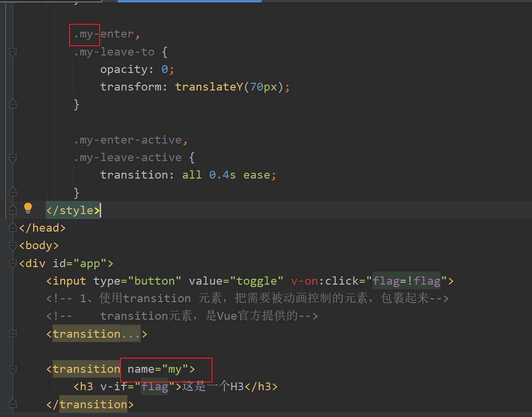
Task: Click the yellow lightbulb intention icon
Action: [x=28, y=209]
